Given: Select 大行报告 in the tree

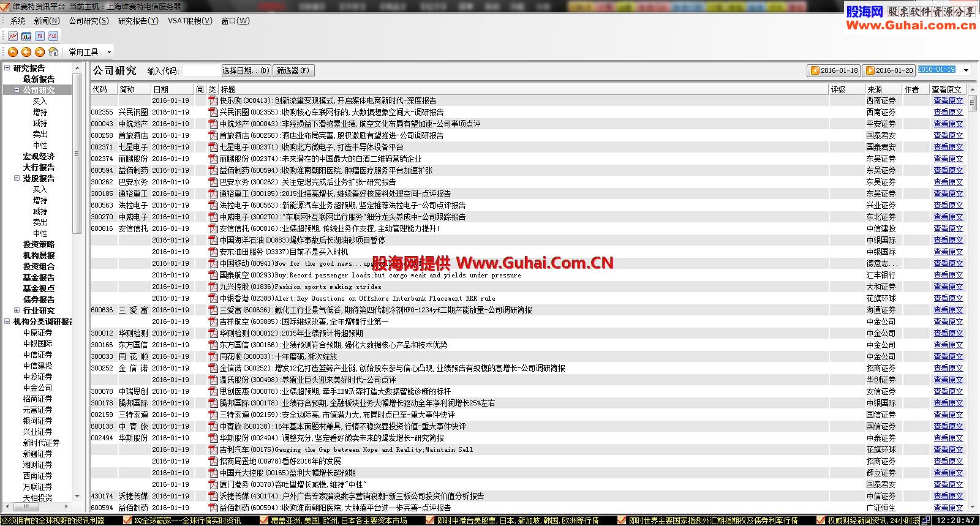Looking at the screenshot, I should [x=39, y=167].
